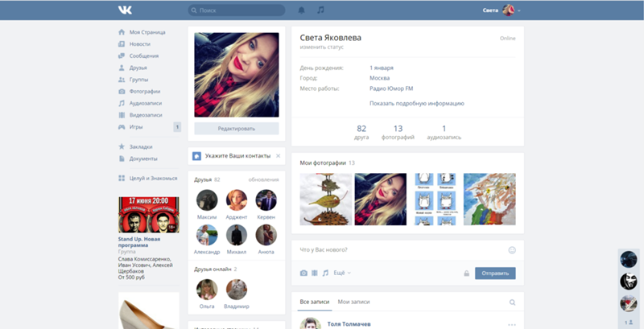Viewport: 644px width, 329px height.
Task: Click the search field Поиск
Action: pos(237,10)
